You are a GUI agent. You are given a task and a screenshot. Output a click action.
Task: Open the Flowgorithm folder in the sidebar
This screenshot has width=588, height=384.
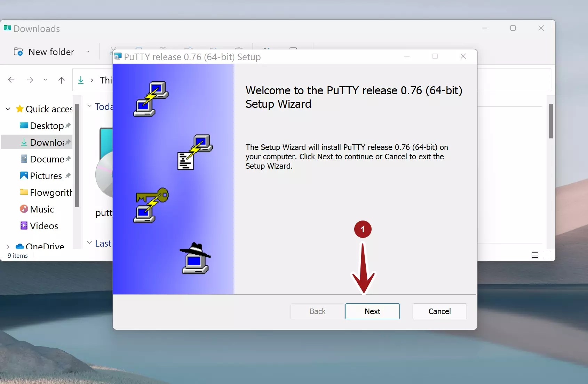click(x=50, y=192)
